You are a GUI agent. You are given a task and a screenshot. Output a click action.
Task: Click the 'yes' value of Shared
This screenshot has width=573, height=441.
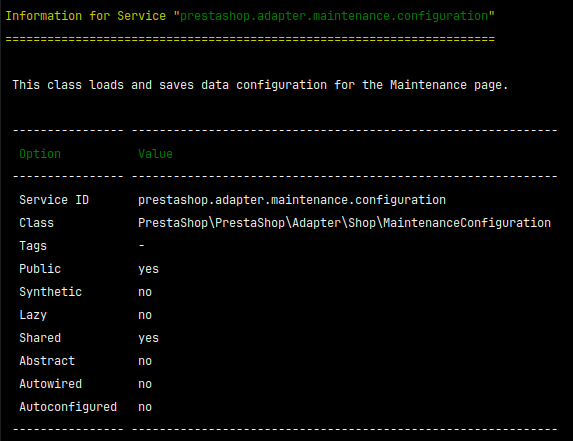[148, 338]
